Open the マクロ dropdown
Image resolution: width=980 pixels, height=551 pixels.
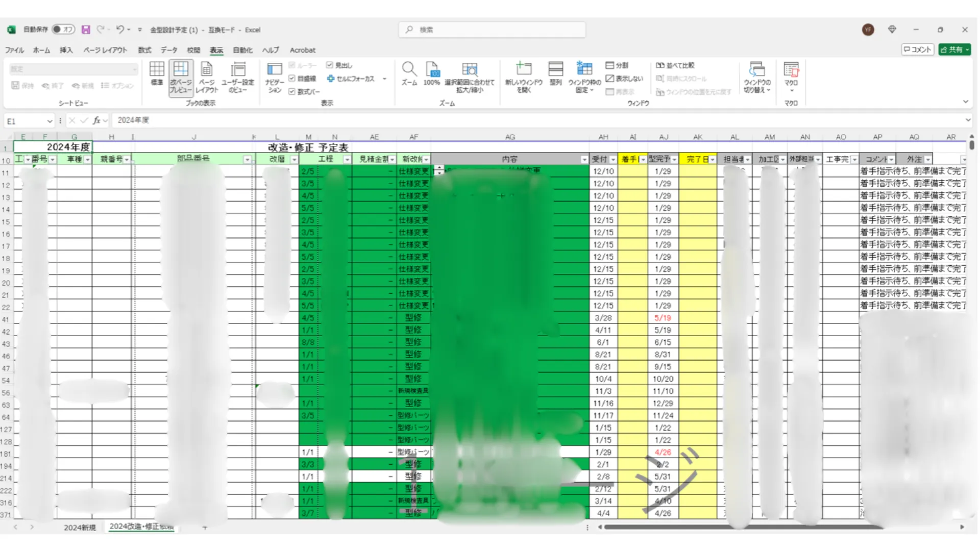(791, 90)
